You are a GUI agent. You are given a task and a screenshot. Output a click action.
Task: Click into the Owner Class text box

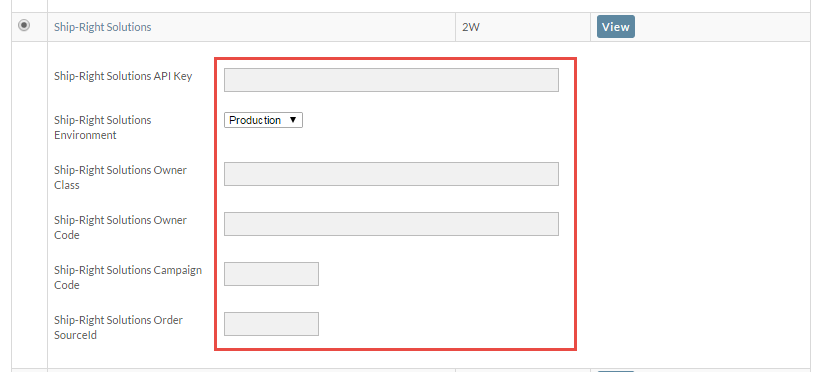tap(391, 174)
